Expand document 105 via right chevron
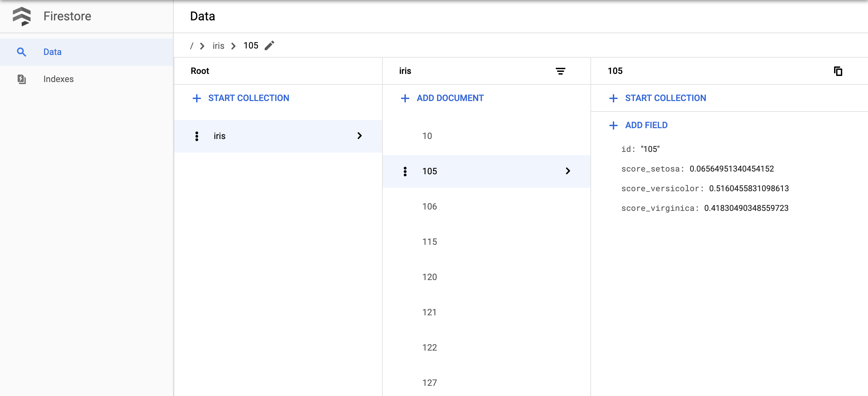868x396 pixels. point(568,171)
